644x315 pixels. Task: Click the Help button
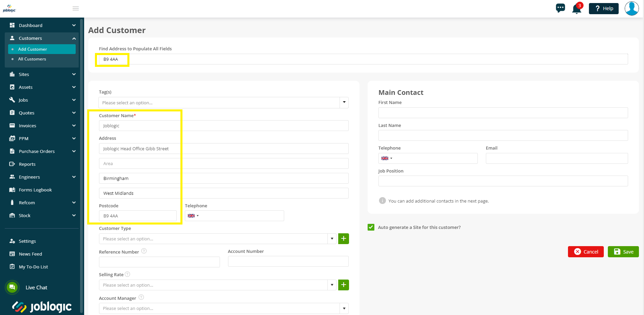tap(603, 8)
